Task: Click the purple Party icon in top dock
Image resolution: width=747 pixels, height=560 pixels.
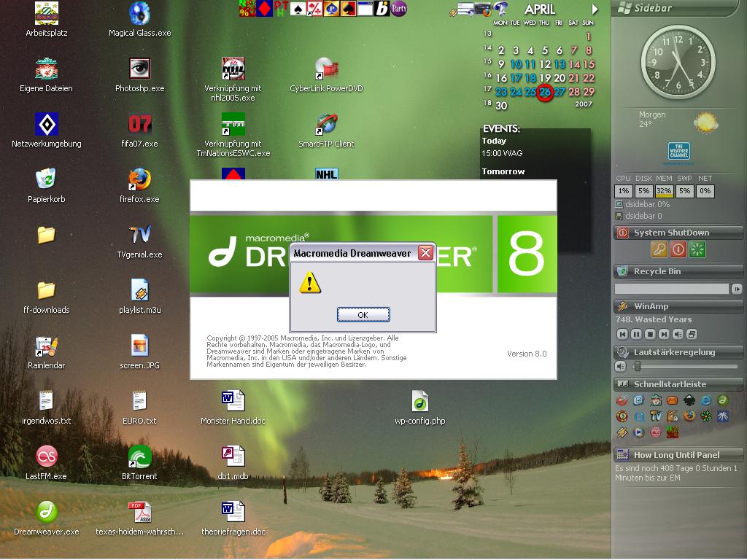Action: (399, 8)
